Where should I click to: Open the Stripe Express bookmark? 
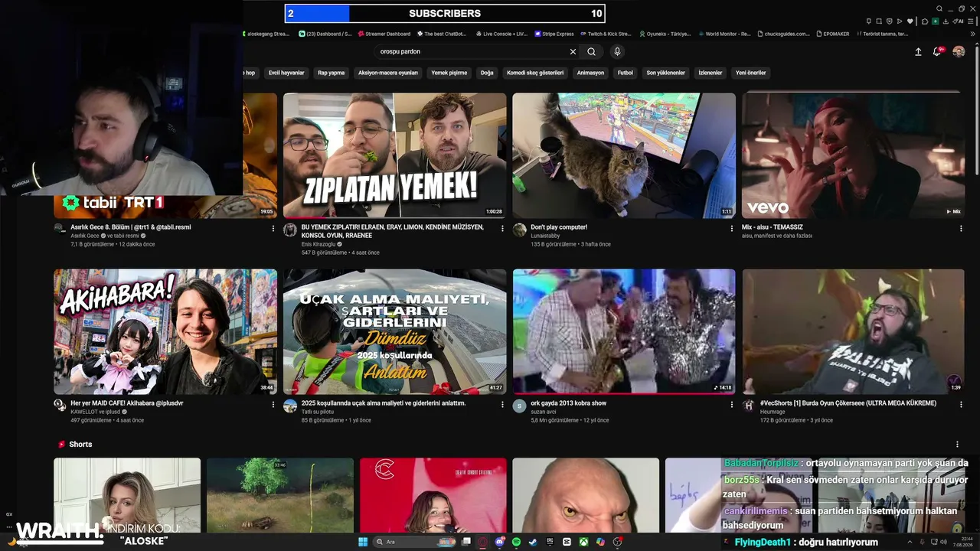click(554, 34)
